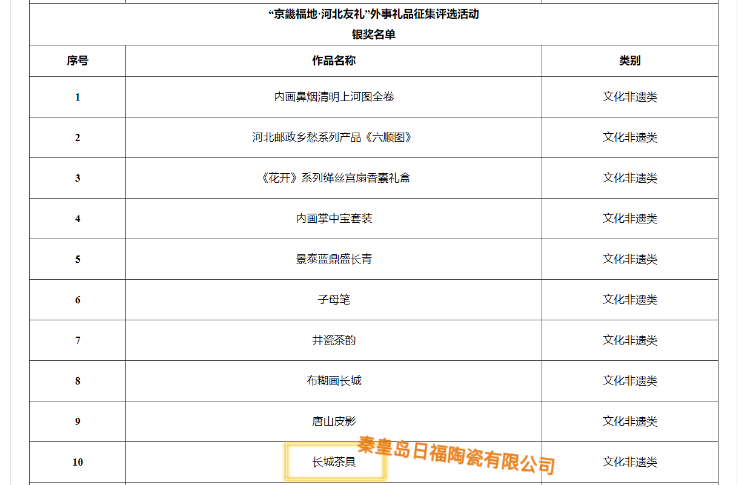Click 文化非遗类 in the 长城茶具 row
The height and width of the screenshot is (485, 750).
629,462
